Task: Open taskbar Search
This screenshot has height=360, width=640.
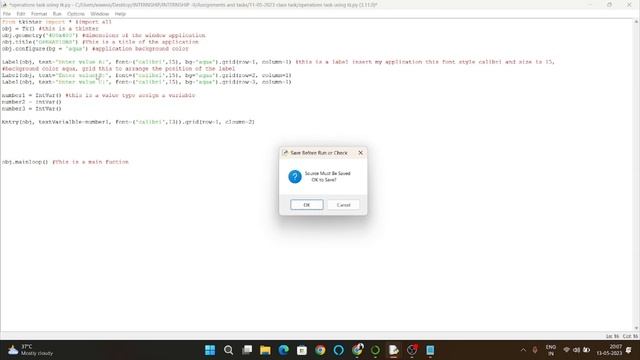Action: (228, 350)
